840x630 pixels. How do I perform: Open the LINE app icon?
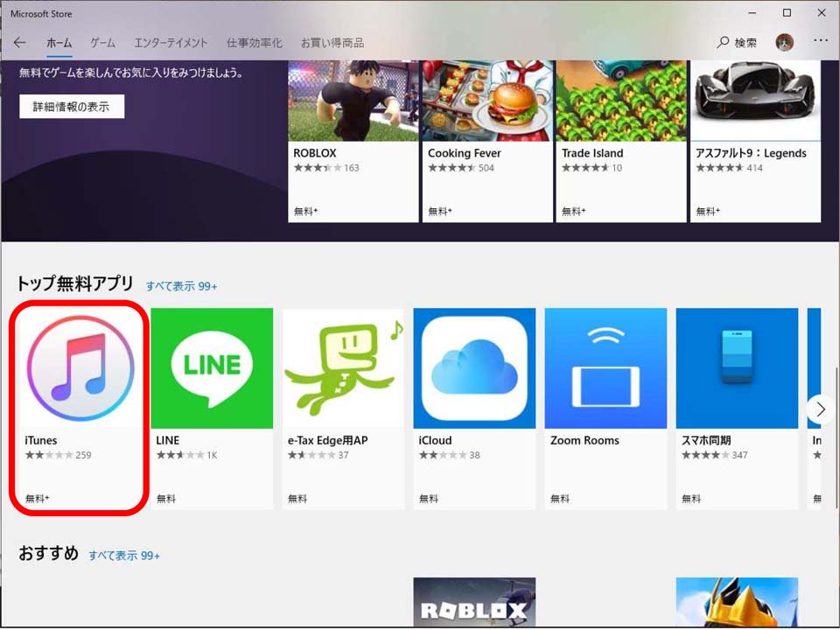click(x=212, y=367)
